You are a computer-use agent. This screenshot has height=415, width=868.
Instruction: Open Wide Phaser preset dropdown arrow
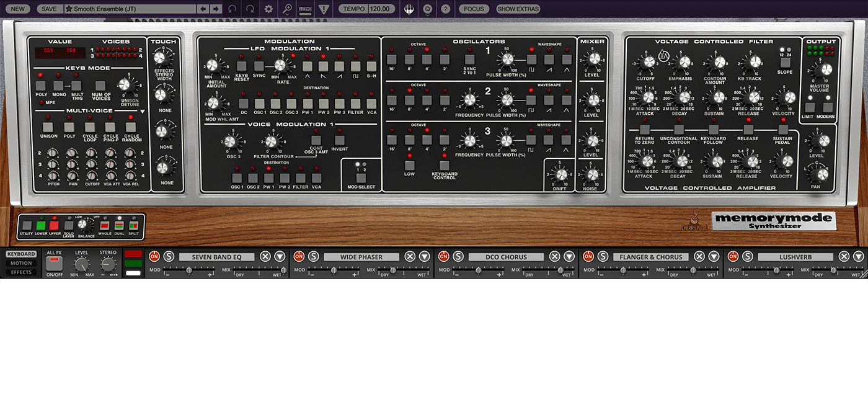[424, 256]
